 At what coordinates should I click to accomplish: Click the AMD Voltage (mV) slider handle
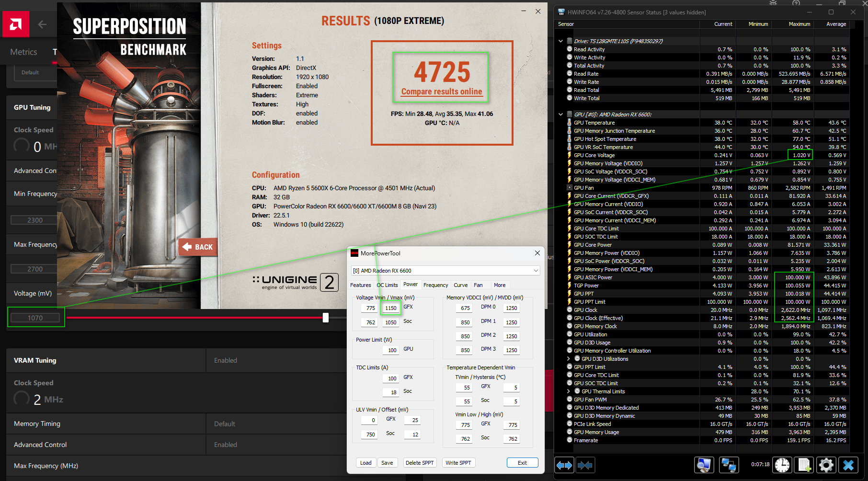coord(326,318)
